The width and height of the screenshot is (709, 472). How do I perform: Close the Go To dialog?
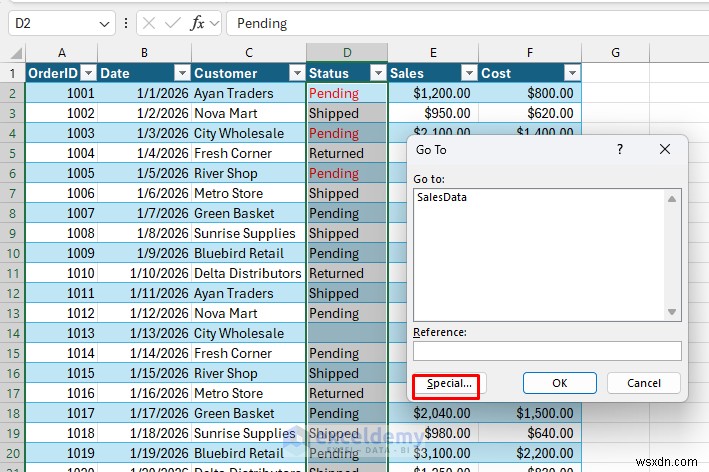(665, 149)
